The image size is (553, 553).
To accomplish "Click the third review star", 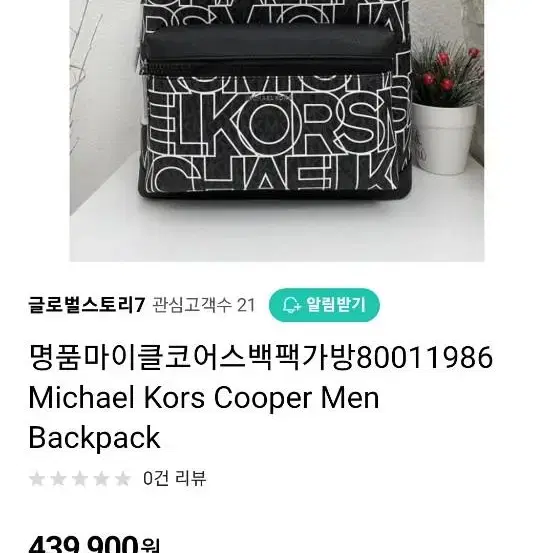I will coord(80,479).
